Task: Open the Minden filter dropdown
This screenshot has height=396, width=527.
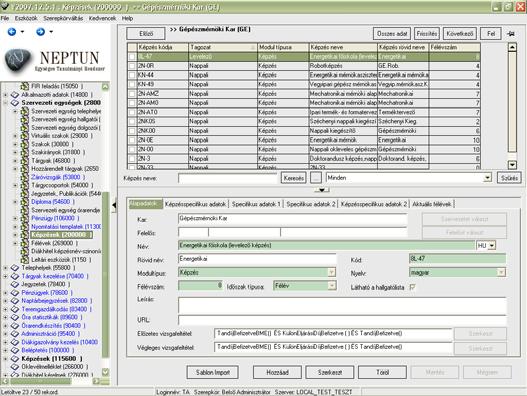Action: coord(487,178)
